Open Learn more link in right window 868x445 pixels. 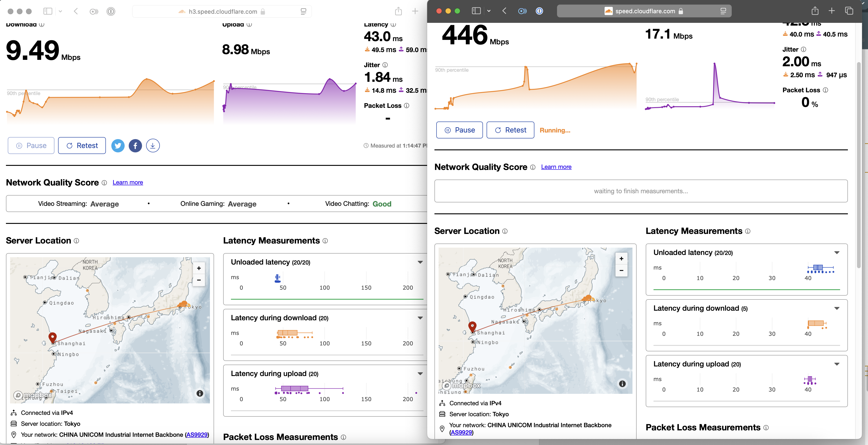pyautogui.click(x=556, y=167)
